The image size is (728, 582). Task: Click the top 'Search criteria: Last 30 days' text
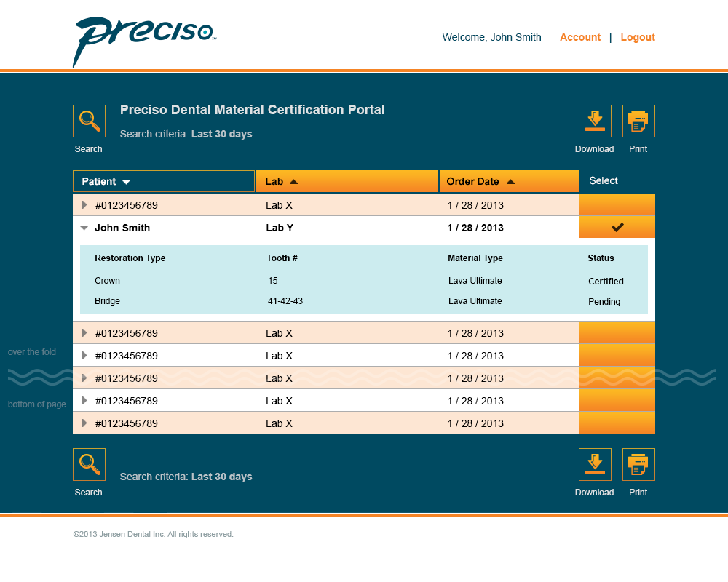186,134
